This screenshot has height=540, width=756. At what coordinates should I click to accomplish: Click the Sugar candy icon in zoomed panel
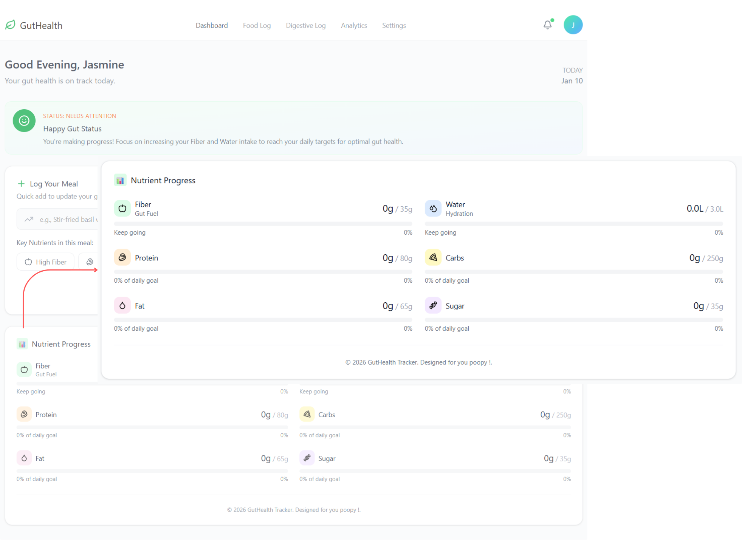coord(433,305)
